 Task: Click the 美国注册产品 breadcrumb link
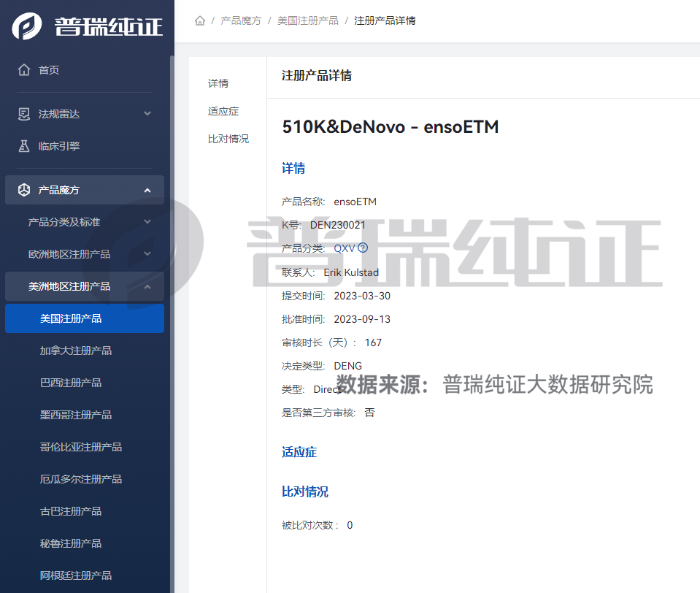[308, 20]
